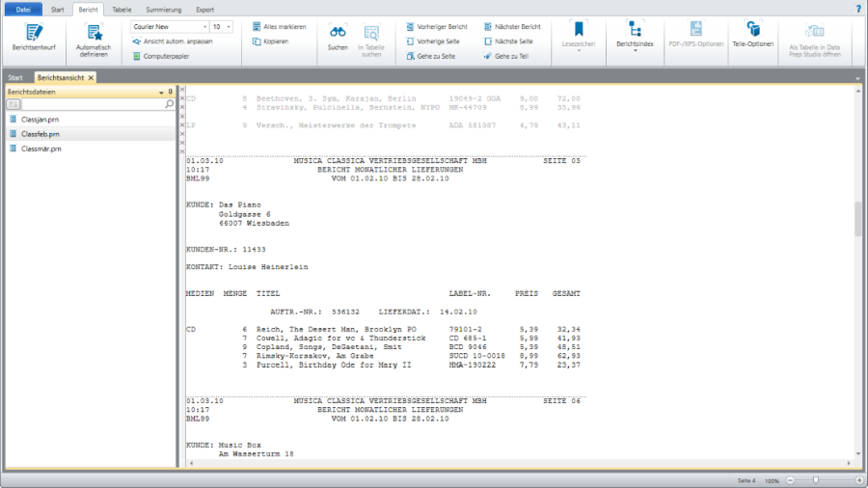This screenshot has height=488, width=868.
Task: Click 'Seite 4' status bar indicator
Action: 746,481
